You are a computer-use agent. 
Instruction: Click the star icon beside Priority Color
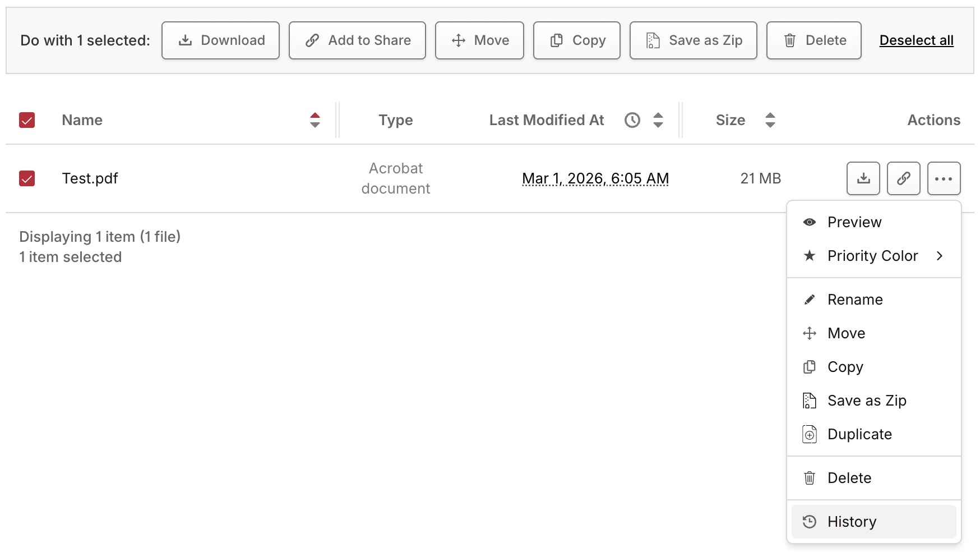point(810,256)
